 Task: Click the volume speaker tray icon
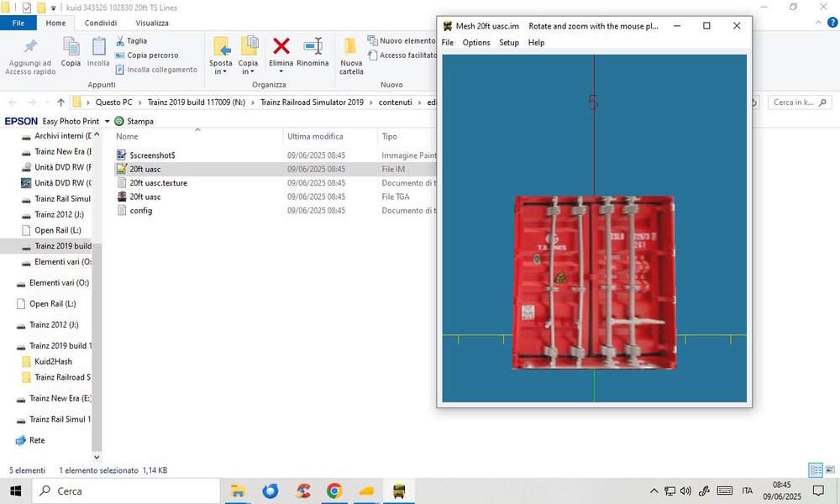[685, 491]
